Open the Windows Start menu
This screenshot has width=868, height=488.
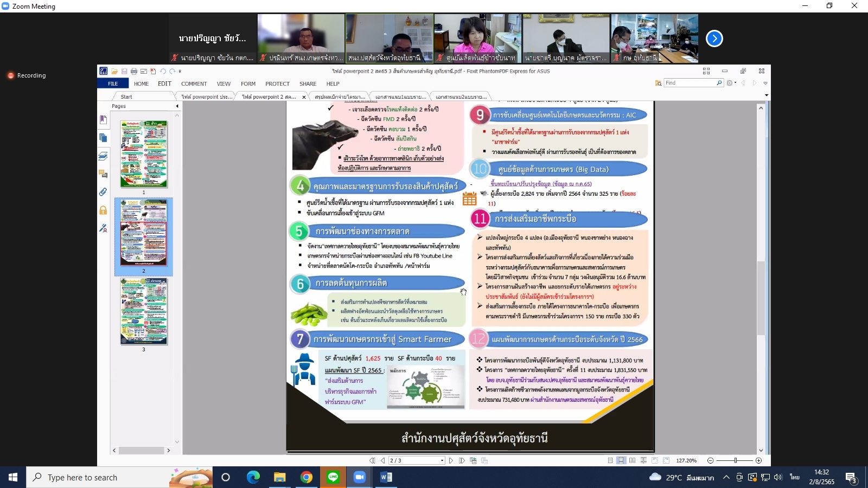click(x=13, y=477)
